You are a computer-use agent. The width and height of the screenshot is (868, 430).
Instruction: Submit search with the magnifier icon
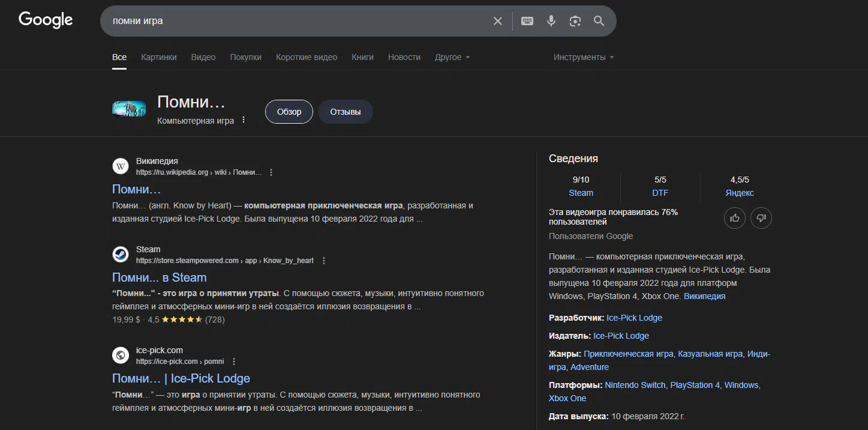click(x=599, y=21)
